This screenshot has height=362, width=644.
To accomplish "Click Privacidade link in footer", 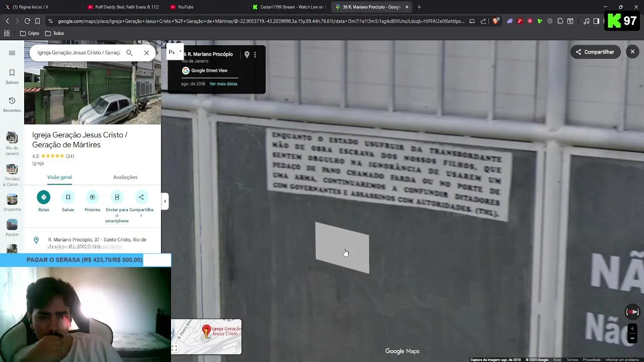I will point(592,359).
